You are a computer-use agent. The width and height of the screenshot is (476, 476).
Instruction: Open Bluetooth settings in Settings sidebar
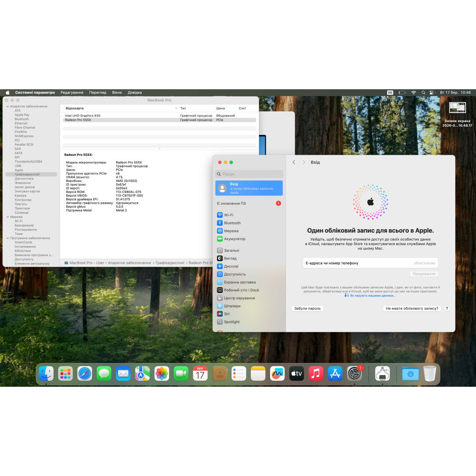click(249, 223)
